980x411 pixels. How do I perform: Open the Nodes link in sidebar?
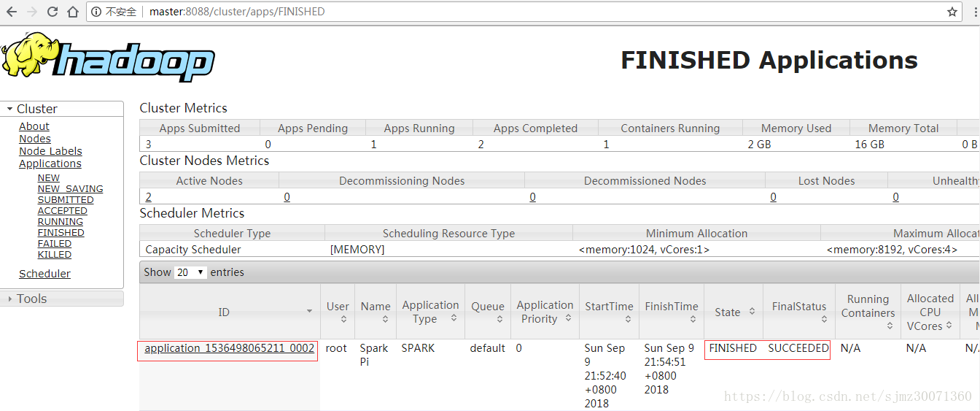35,139
